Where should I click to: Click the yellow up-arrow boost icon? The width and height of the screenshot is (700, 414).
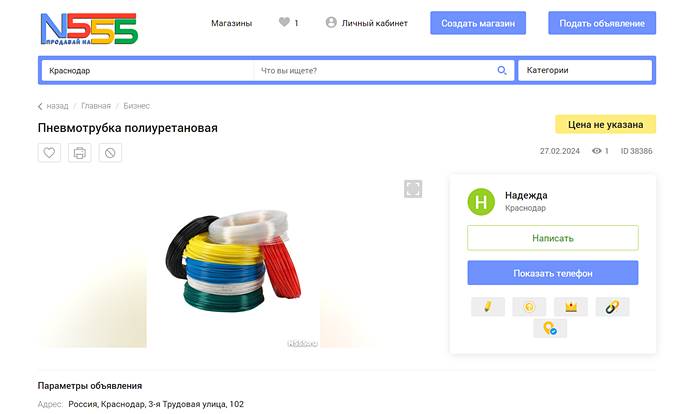point(529,307)
